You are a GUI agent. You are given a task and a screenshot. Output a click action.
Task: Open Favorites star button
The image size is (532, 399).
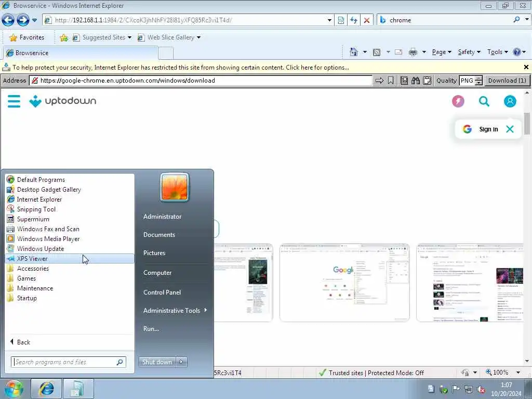(27, 37)
